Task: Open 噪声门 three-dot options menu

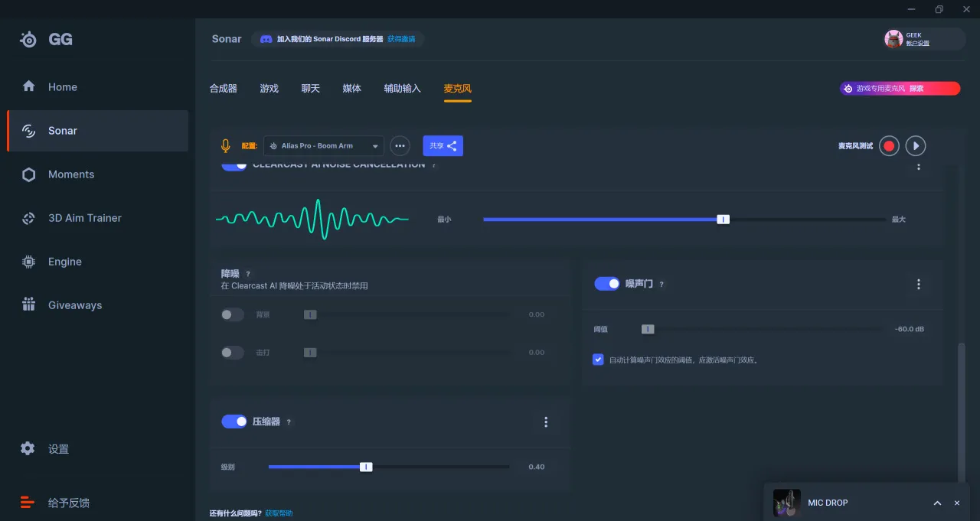Action: click(919, 284)
